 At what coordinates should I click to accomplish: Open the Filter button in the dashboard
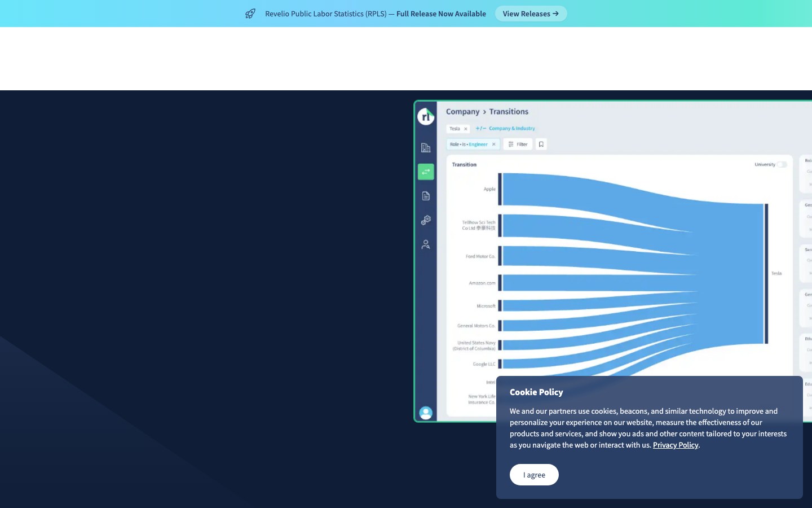(x=518, y=144)
